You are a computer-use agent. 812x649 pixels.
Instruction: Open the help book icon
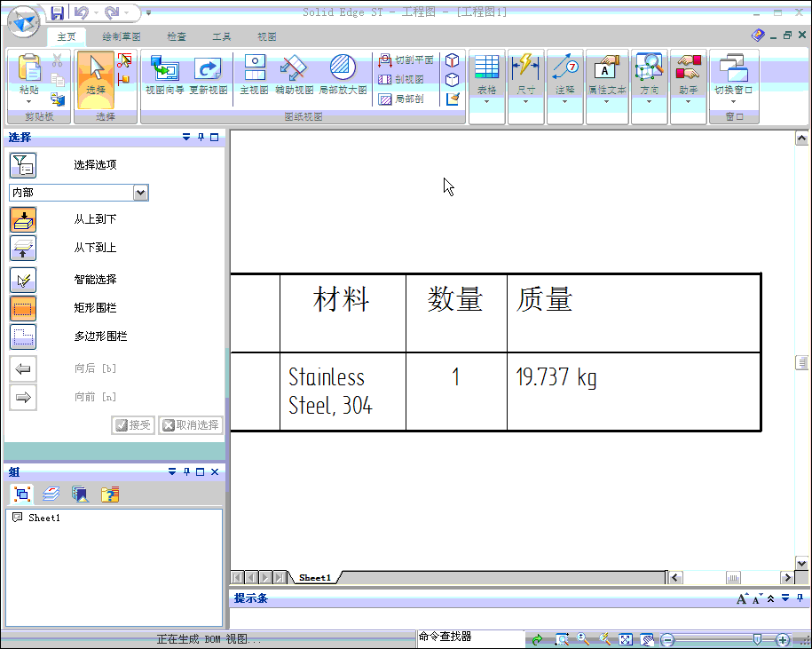coord(758,36)
